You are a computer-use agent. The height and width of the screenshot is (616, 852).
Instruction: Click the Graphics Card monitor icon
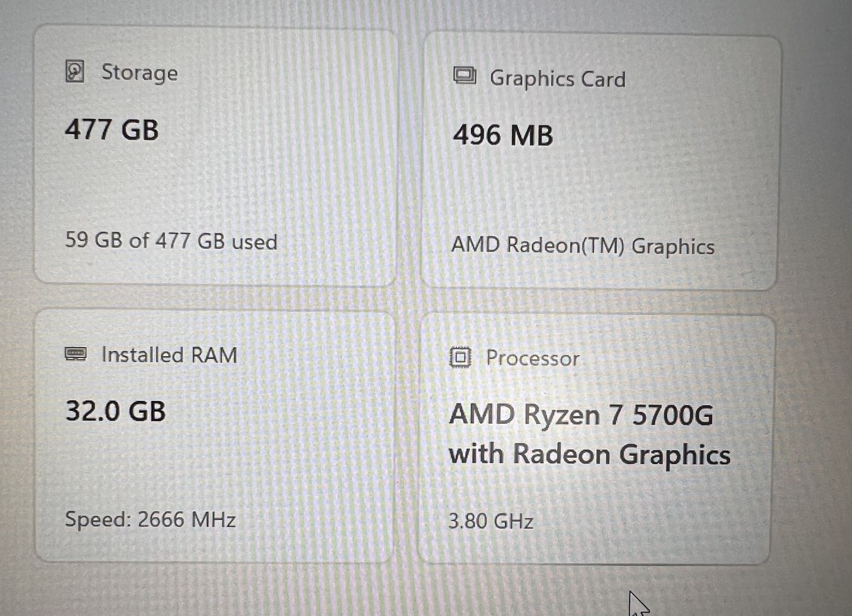click(x=464, y=76)
